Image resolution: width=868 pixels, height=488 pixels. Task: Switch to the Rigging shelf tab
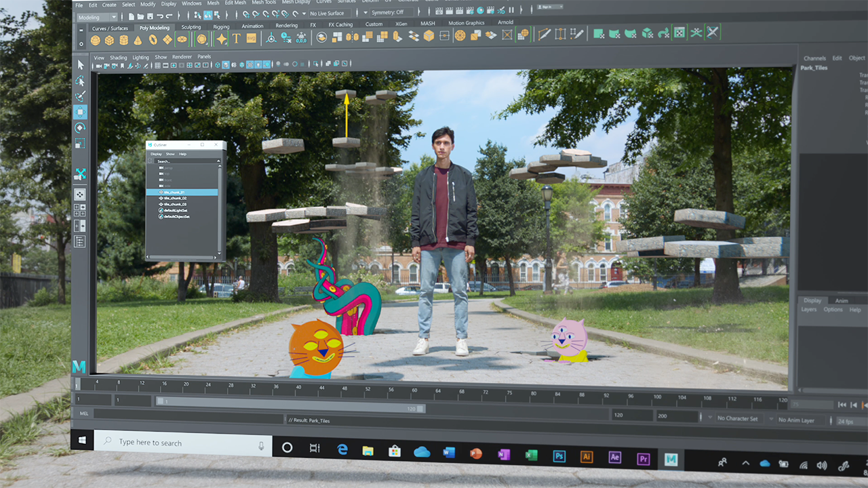pyautogui.click(x=221, y=26)
